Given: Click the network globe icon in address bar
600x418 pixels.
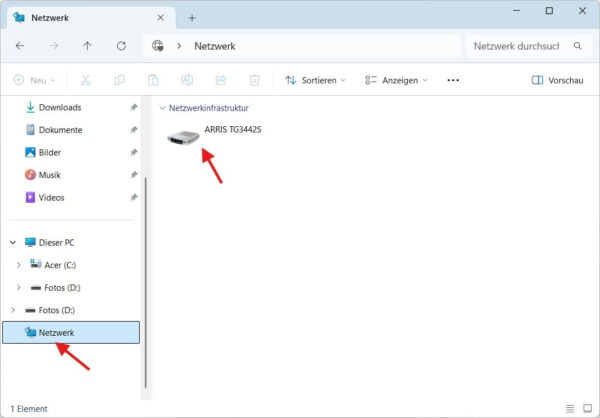Looking at the screenshot, I should click(158, 46).
